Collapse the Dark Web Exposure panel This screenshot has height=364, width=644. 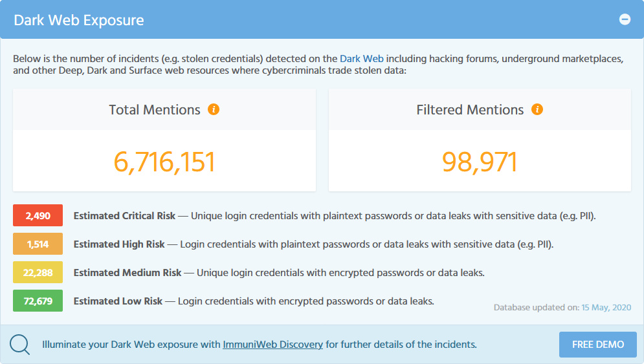(x=625, y=19)
